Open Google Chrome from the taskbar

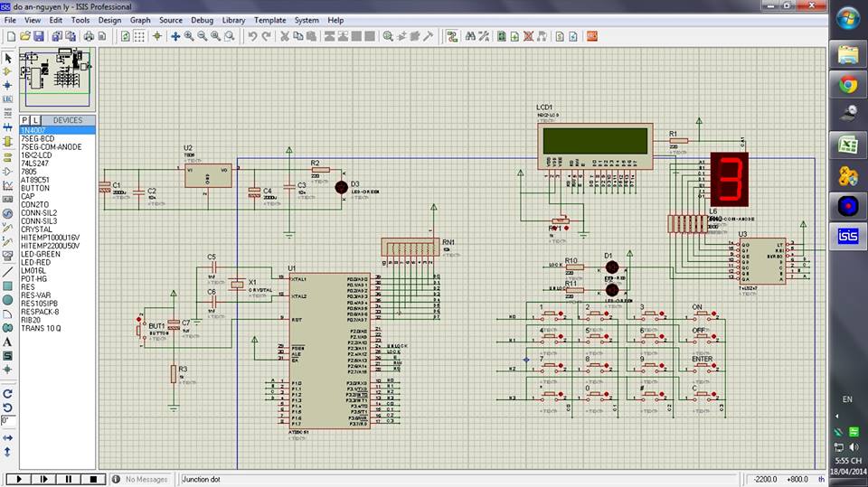click(x=848, y=84)
